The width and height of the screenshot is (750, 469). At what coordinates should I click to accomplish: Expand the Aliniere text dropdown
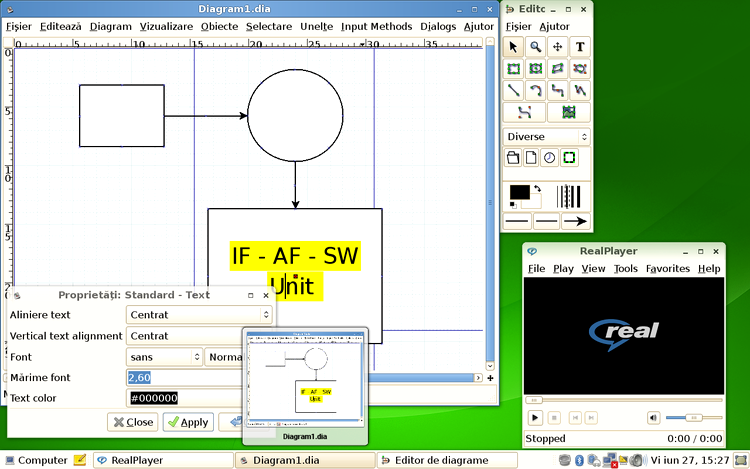tap(200, 314)
